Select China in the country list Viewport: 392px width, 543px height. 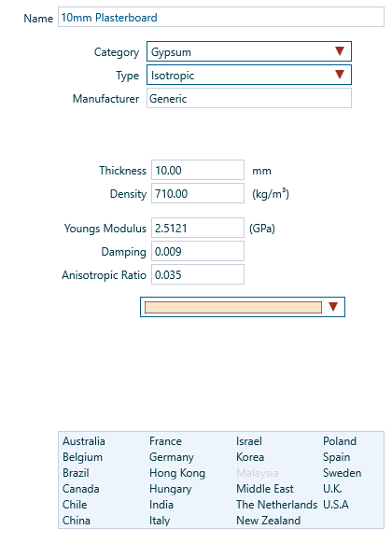77,521
